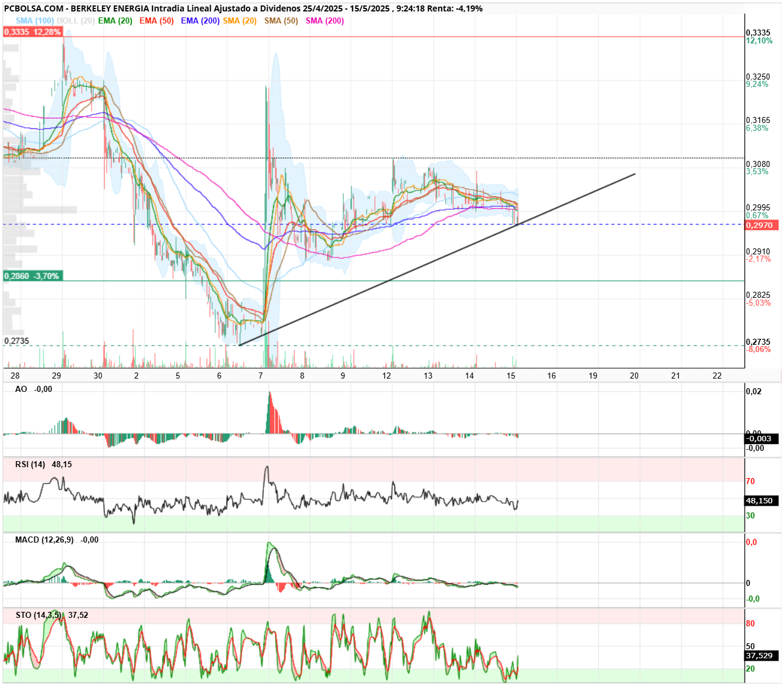This screenshot has width=784, height=686.
Task: Click date label 9 on time axis
Action: (343, 376)
